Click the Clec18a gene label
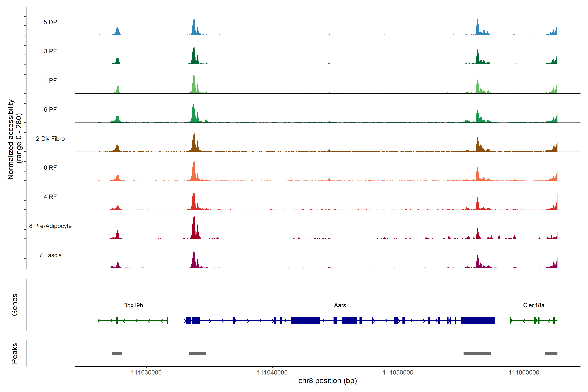 point(533,305)
